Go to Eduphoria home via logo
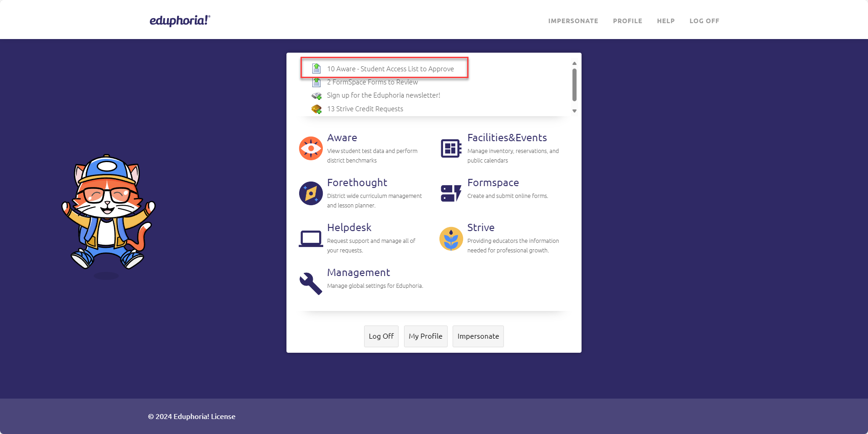Viewport: 868px width, 434px height. pos(180,20)
